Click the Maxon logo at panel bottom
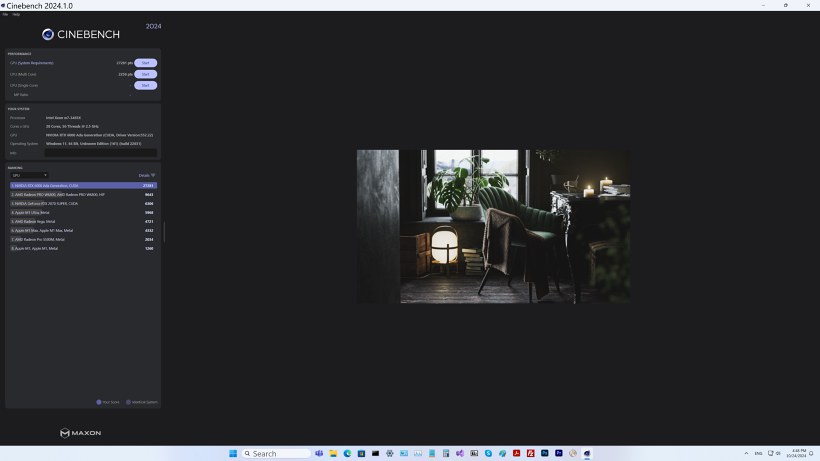The image size is (820, 461). point(80,433)
